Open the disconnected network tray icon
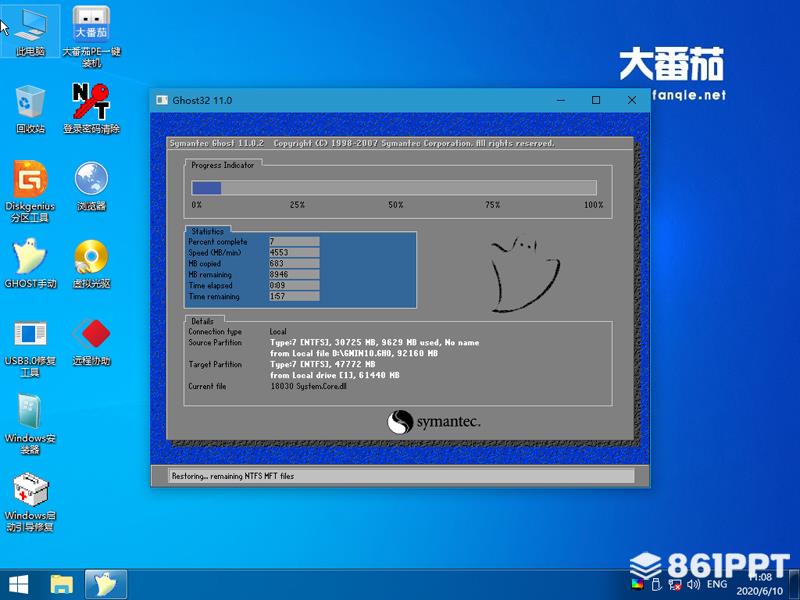 click(674, 585)
